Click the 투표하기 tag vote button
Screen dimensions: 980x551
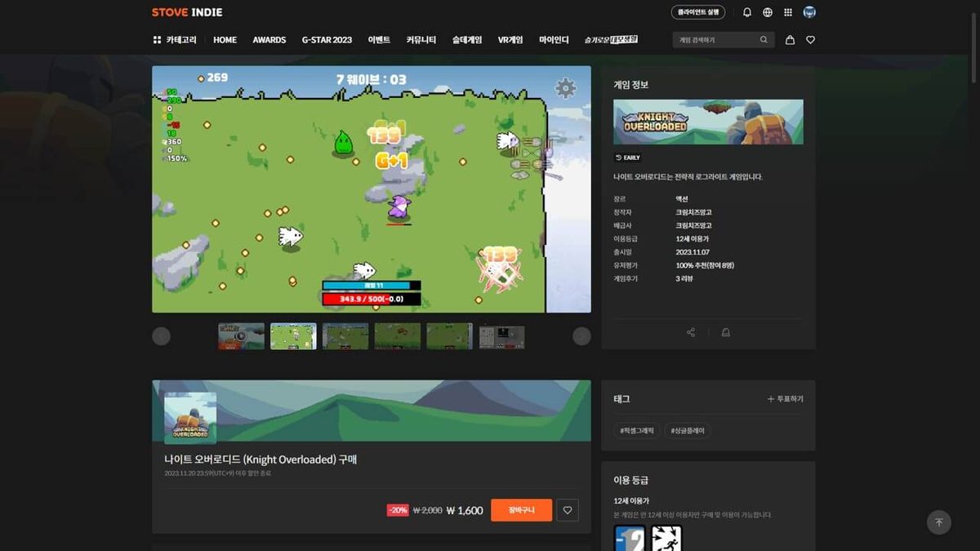(785, 399)
